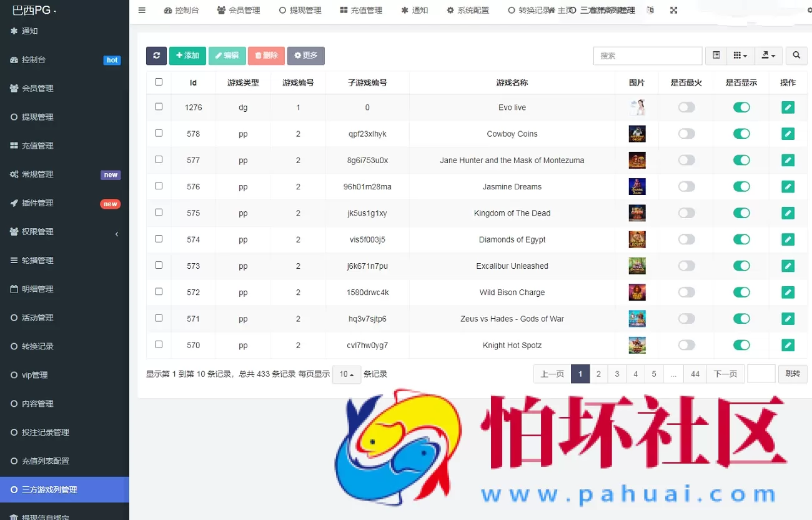The width and height of the screenshot is (812, 520).
Task: Check the select-all checkbox in table header
Action: pos(159,81)
